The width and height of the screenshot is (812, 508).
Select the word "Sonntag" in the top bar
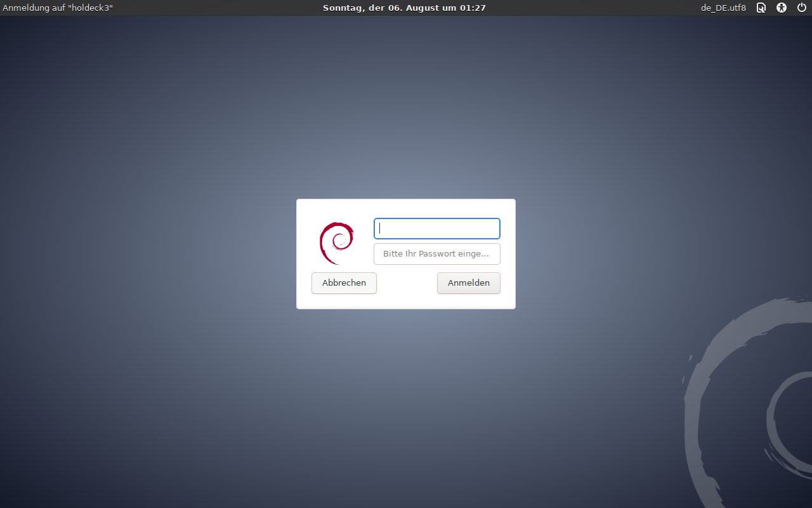[343, 8]
